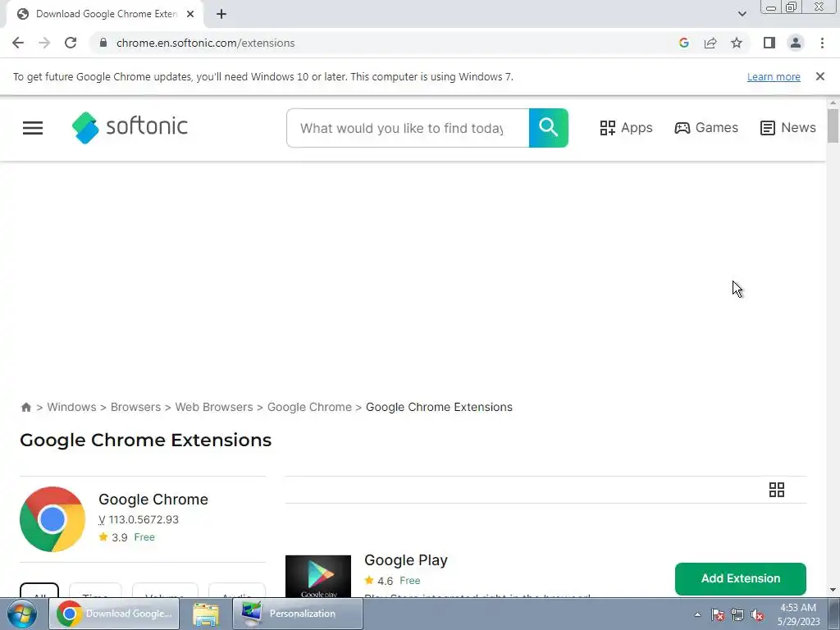Open Windows Explorer from the taskbar
This screenshot has width=840, height=630.
(x=206, y=614)
